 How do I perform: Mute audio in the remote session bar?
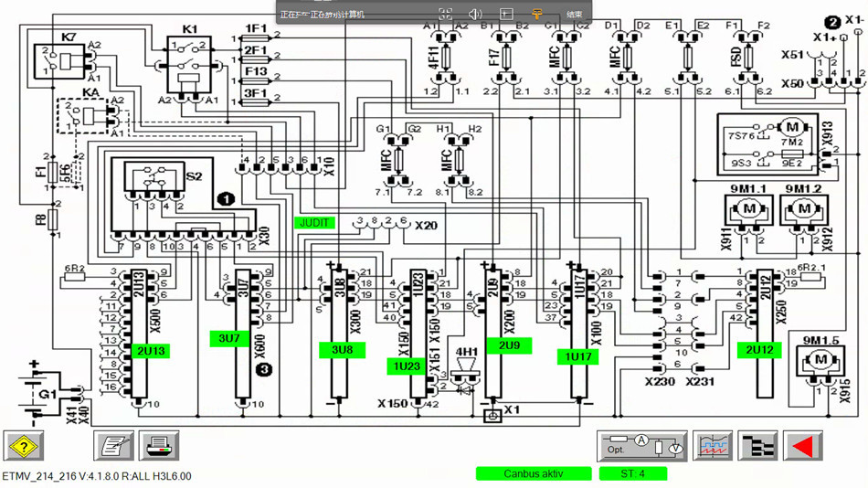pos(475,14)
